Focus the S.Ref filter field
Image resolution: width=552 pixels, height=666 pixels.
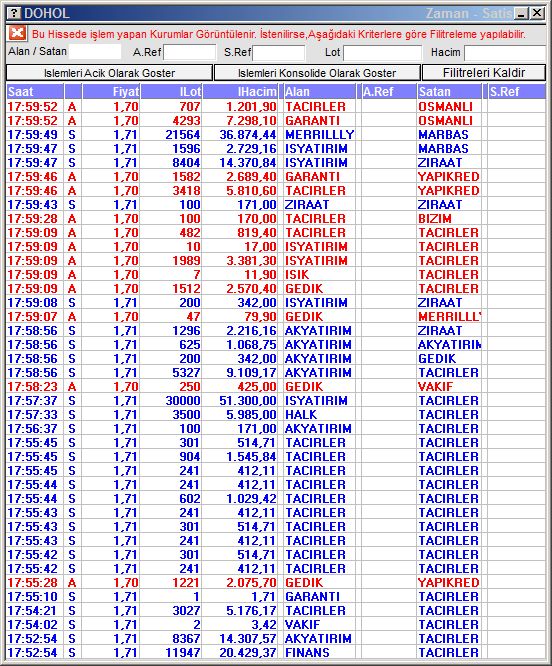279,52
